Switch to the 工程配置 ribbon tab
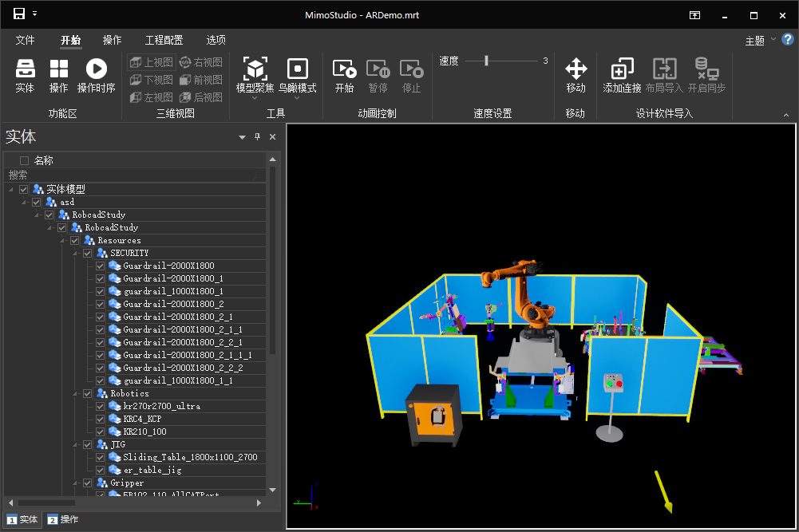The width and height of the screenshot is (799, 532). click(164, 40)
